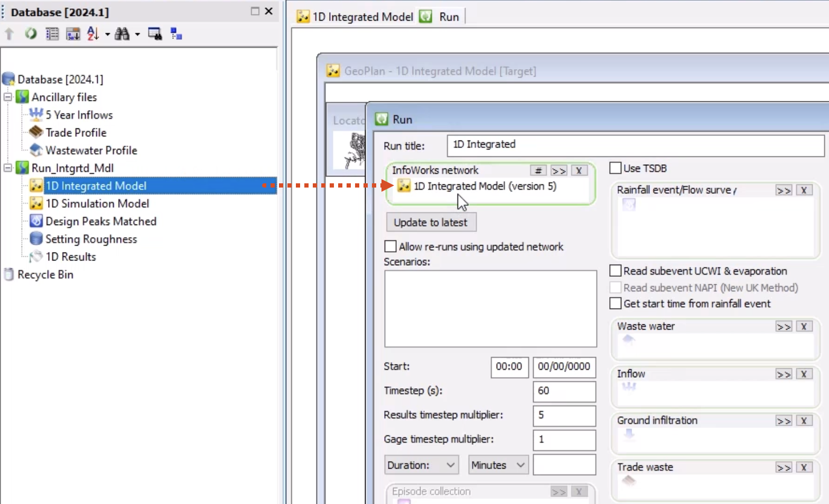Check Read subevent UCWI & evaporation
829x504 pixels.
tap(616, 270)
